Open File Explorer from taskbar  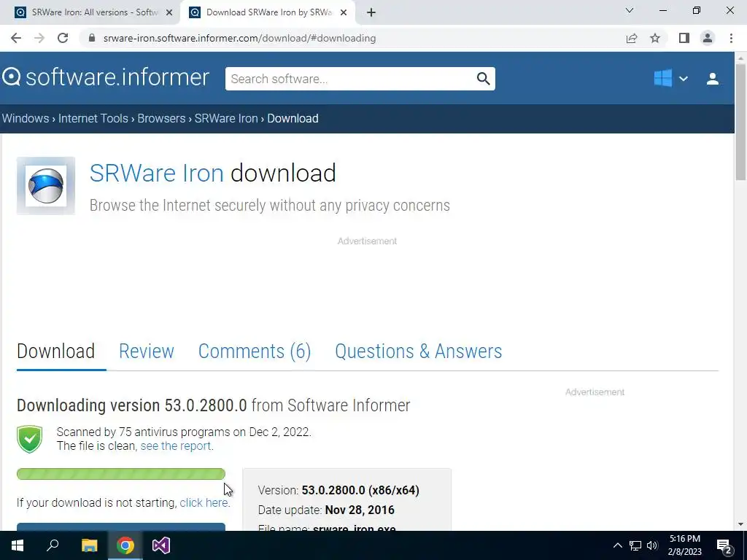tap(89, 545)
